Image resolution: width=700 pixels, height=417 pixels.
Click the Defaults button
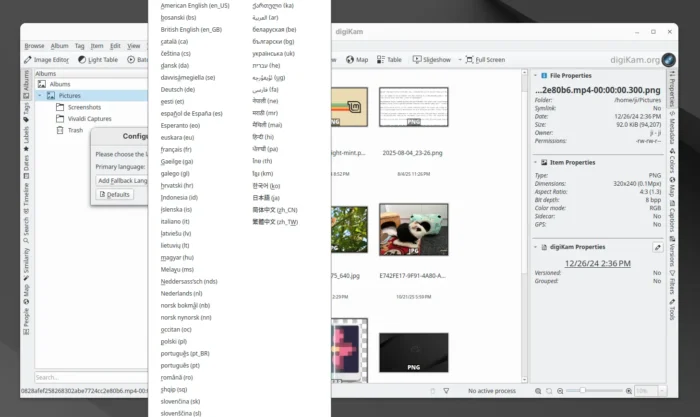coord(115,194)
